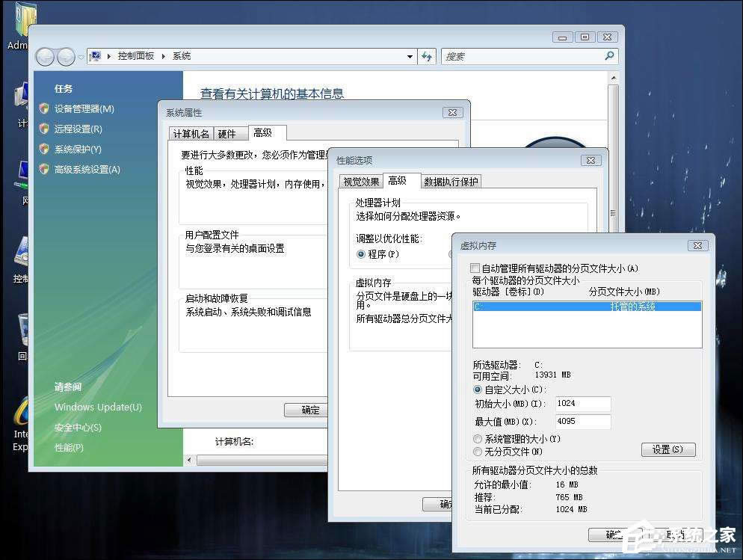Select the 系统管理的大小 radio option
This screenshot has width=743, height=560.
[478, 439]
